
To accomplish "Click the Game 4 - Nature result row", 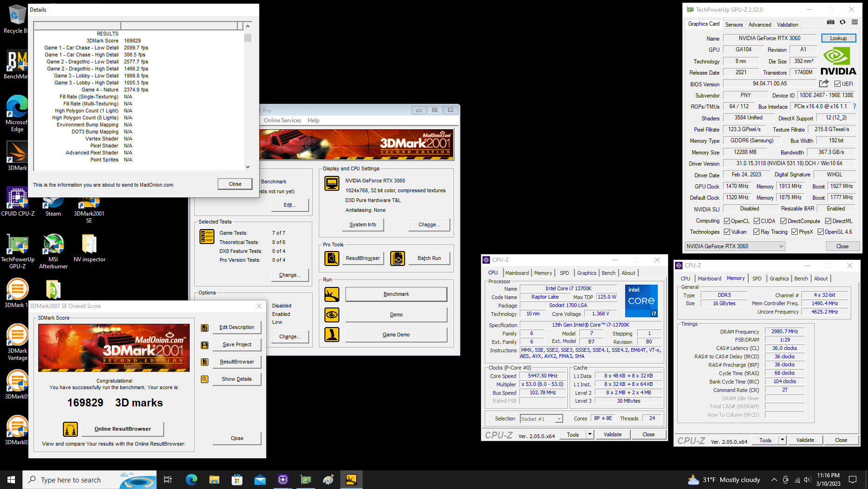I will pos(115,90).
